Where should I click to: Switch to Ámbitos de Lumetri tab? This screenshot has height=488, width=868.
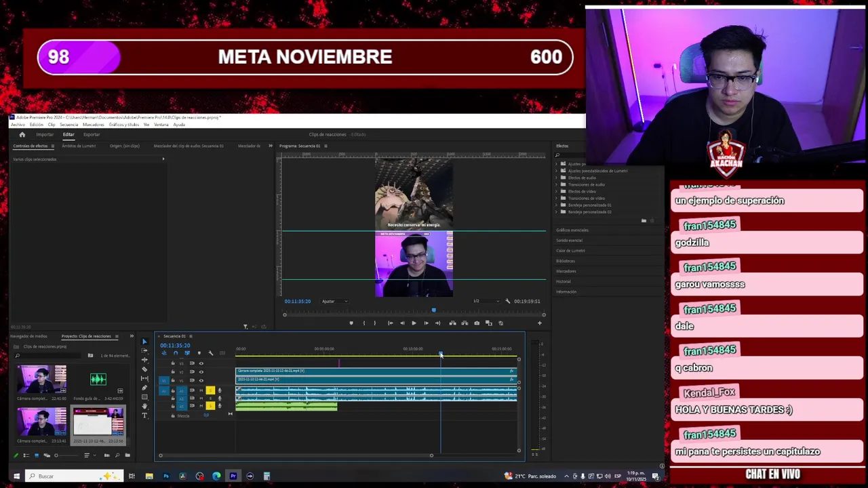point(79,146)
